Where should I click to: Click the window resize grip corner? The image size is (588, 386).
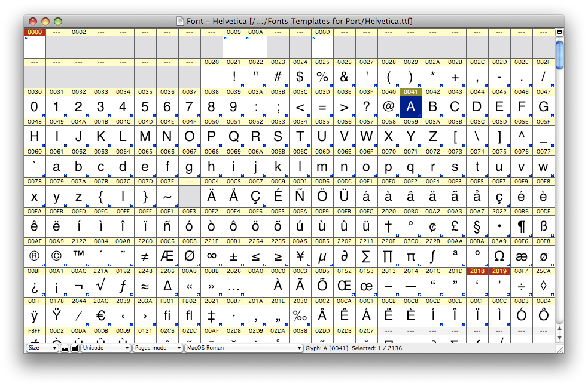pos(560,349)
